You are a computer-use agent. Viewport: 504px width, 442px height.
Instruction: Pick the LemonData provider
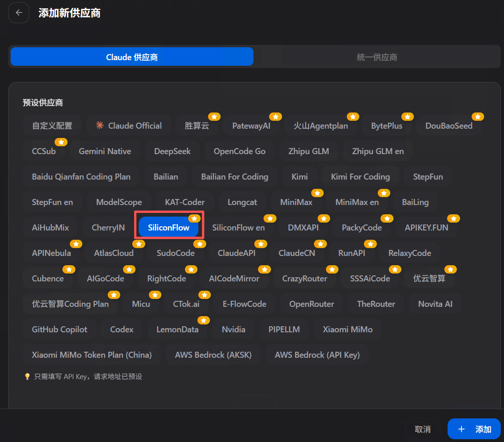(177, 329)
